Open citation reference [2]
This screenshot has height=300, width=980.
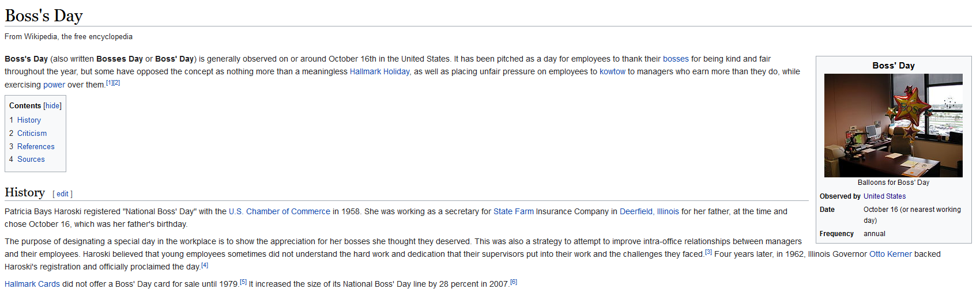tap(116, 82)
